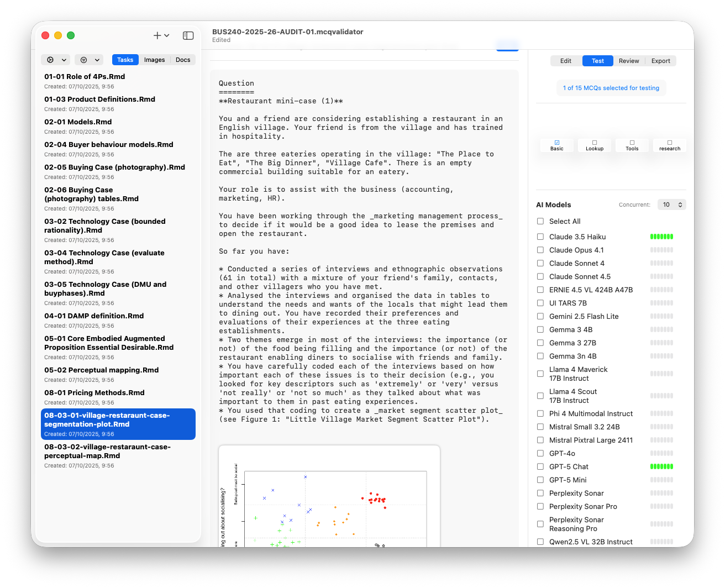The width and height of the screenshot is (725, 588).
Task: Switch to the Images tab
Action: tap(155, 60)
